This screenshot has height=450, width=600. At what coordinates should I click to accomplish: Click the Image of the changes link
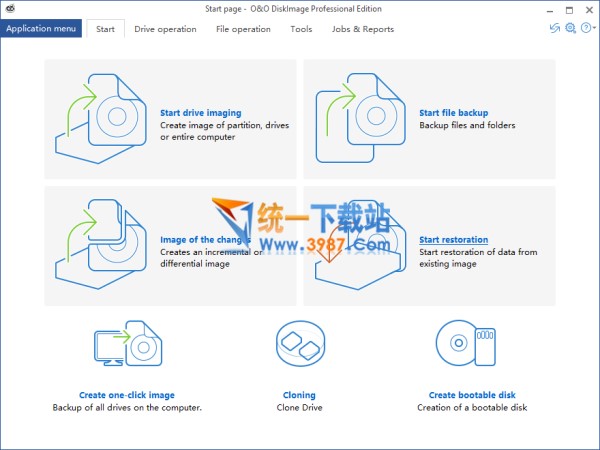click(x=205, y=240)
